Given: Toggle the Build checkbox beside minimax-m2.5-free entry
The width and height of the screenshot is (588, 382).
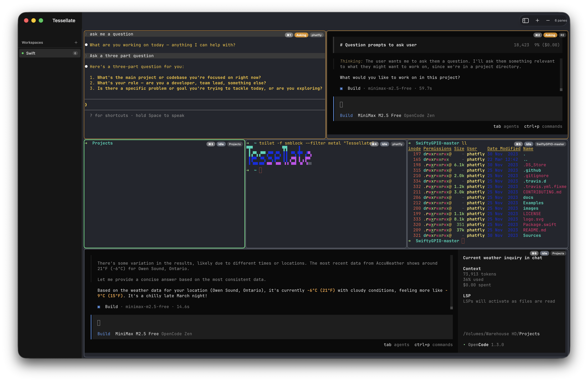Looking at the screenshot, I should point(99,307).
